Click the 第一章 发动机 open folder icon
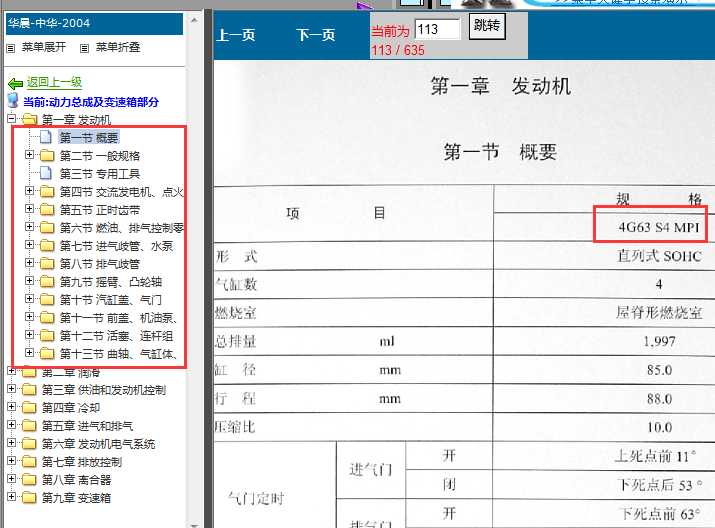Image resolution: width=715 pixels, height=528 pixels. (x=28, y=120)
